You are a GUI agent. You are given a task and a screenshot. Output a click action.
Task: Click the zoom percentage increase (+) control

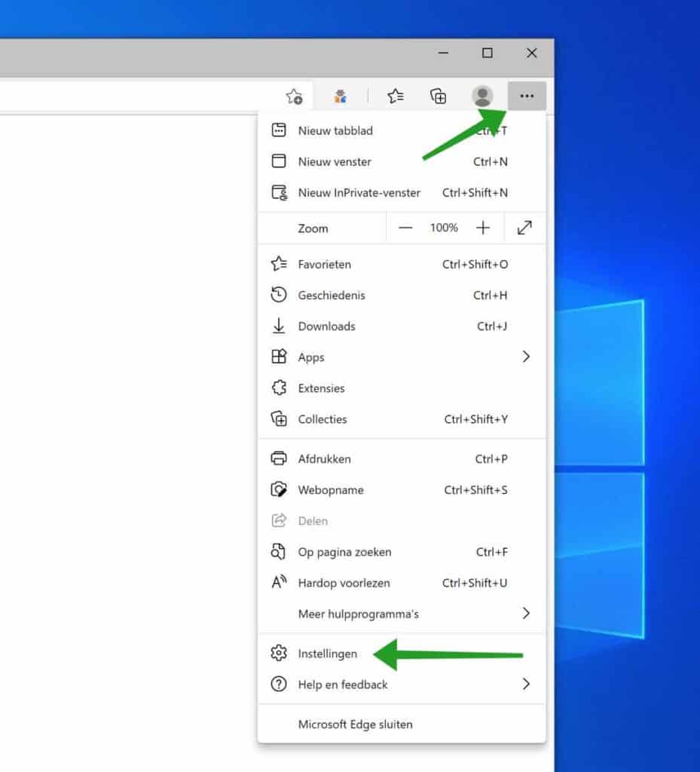pyautogui.click(x=483, y=227)
